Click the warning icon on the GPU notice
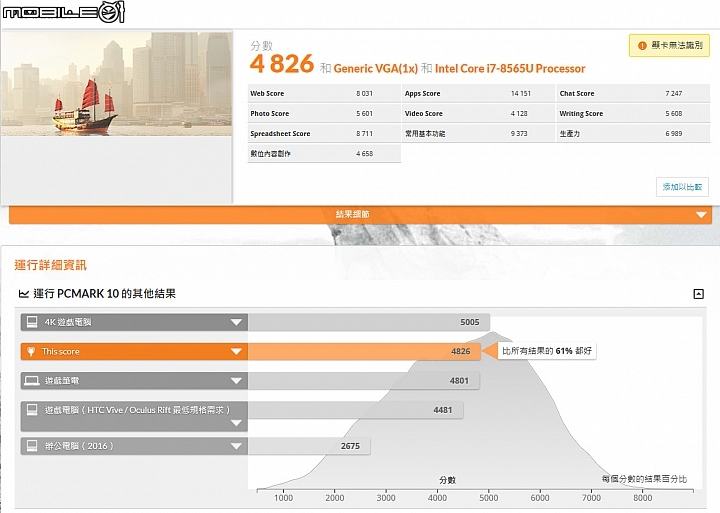 tap(642, 45)
